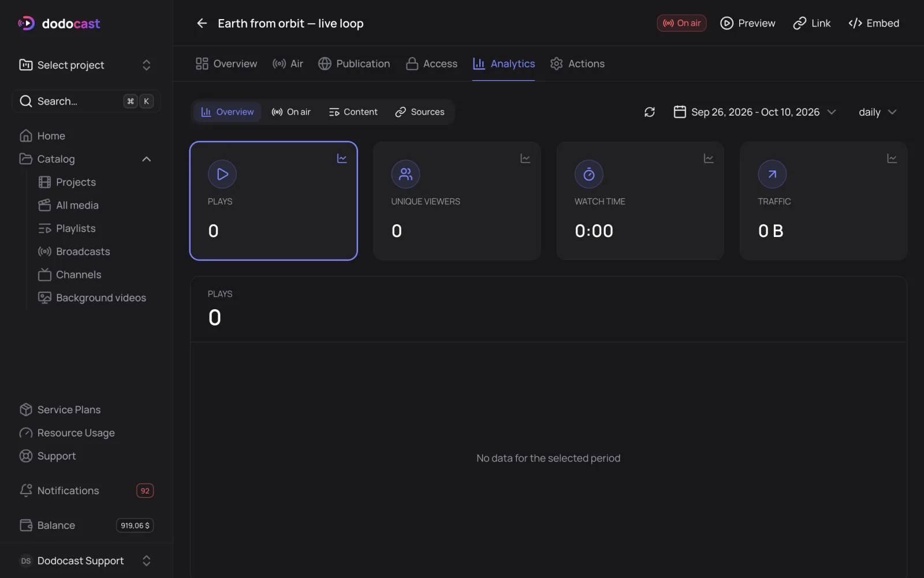924x578 pixels.
Task: Collapse the Catalog section
Action: tap(147, 159)
